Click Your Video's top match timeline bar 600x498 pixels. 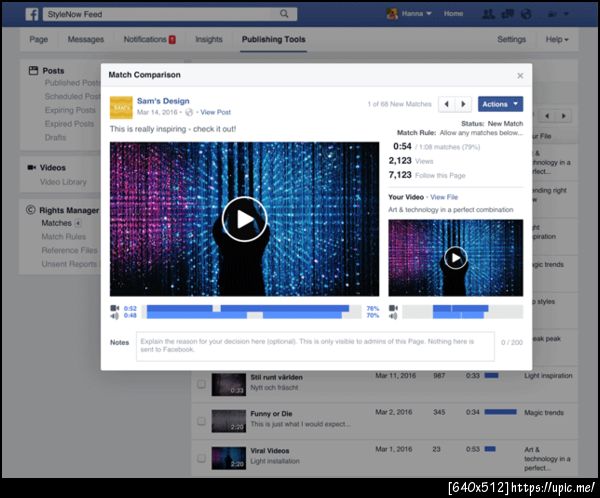tap(462, 308)
